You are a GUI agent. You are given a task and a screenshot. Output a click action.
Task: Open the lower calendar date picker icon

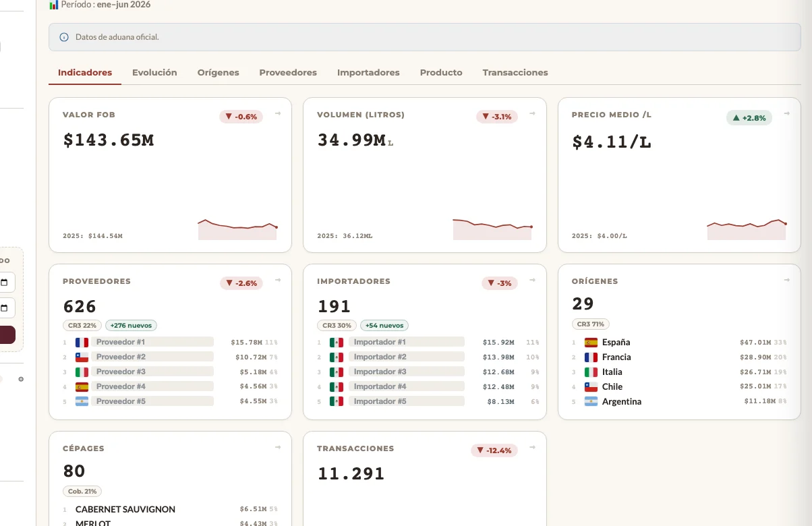click(4, 308)
